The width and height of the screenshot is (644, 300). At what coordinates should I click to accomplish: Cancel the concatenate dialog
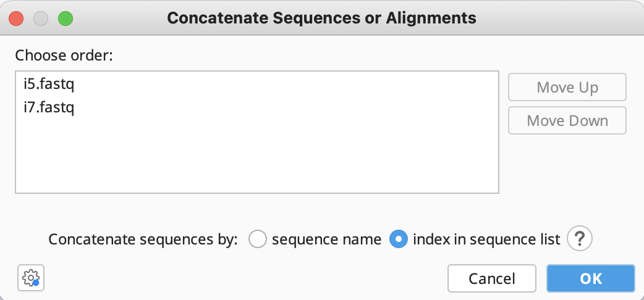point(491,278)
